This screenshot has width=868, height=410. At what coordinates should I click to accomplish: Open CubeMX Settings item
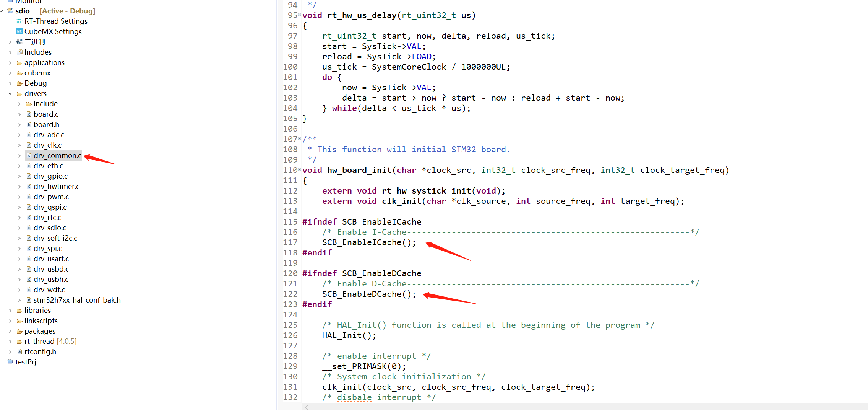click(53, 31)
